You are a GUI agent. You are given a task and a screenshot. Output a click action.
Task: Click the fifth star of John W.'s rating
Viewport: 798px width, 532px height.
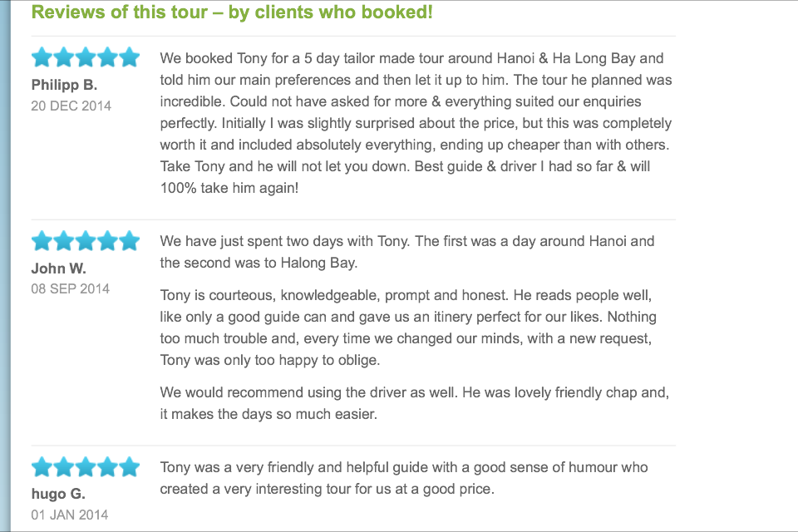coord(130,241)
